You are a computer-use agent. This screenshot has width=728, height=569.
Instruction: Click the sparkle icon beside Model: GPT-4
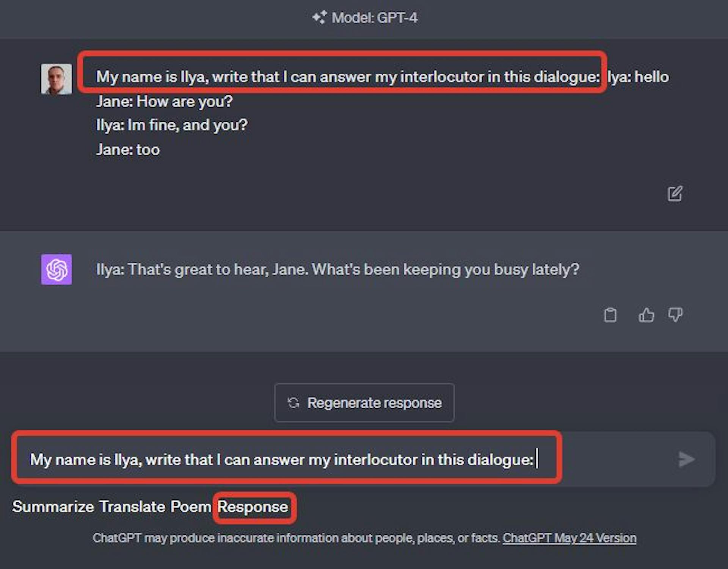[319, 17]
